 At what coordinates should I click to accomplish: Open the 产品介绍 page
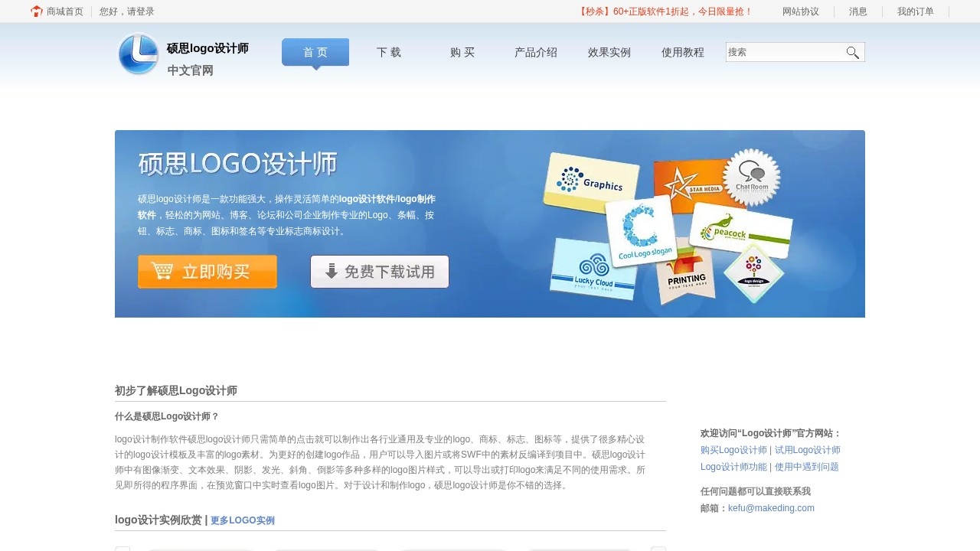(534, 52)
